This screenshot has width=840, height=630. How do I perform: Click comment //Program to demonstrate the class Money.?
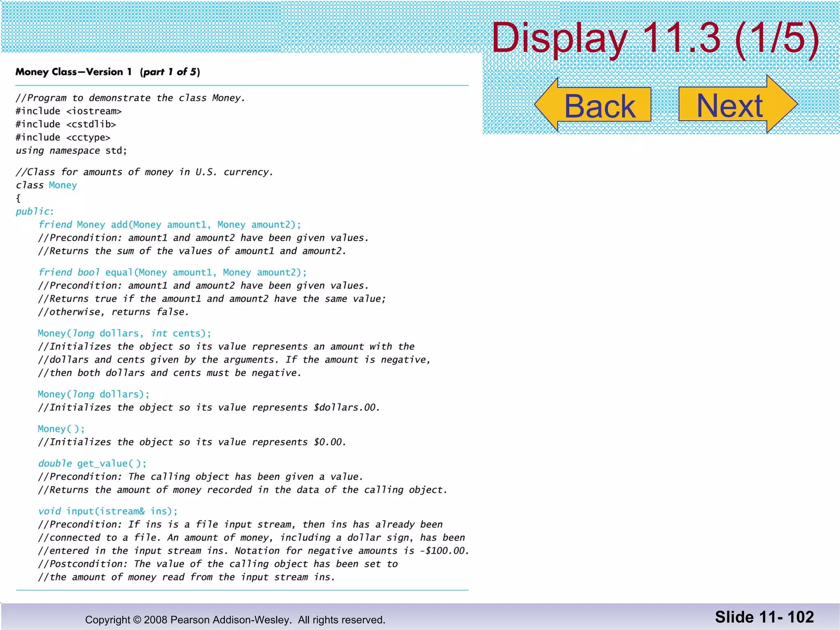(x=130, y=98)
